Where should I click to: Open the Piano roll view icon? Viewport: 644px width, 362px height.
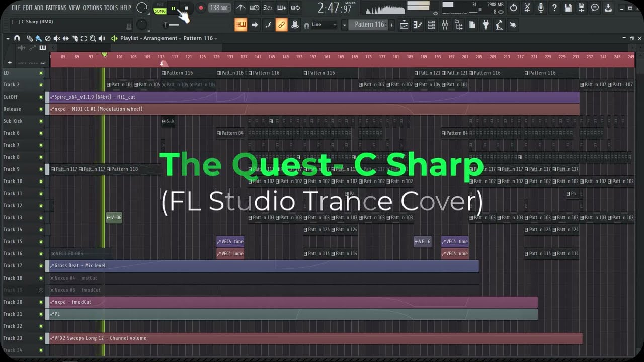pyautogui.click(x=418, y=25)
